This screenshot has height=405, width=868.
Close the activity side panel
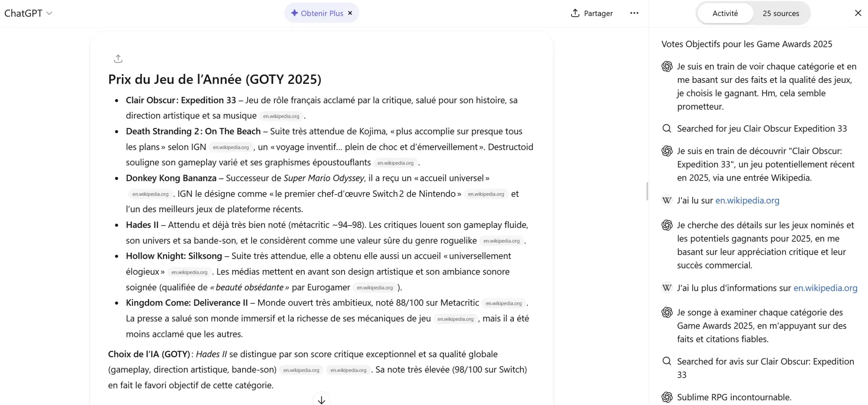pyautogui.click(x=858, y=13)
